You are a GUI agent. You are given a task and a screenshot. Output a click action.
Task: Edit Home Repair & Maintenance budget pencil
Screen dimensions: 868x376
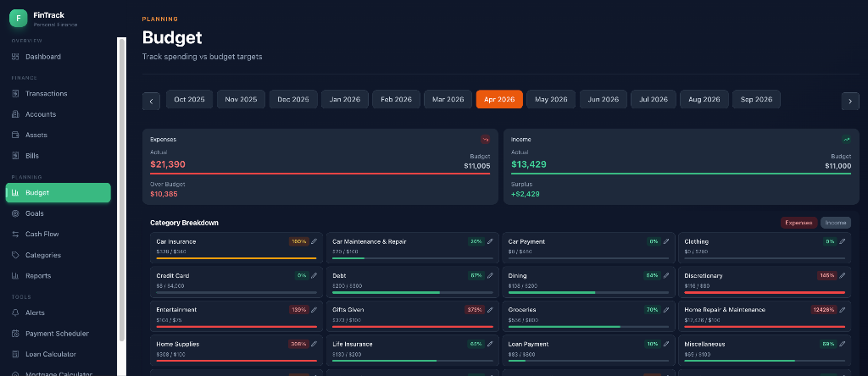pos(842,310)
